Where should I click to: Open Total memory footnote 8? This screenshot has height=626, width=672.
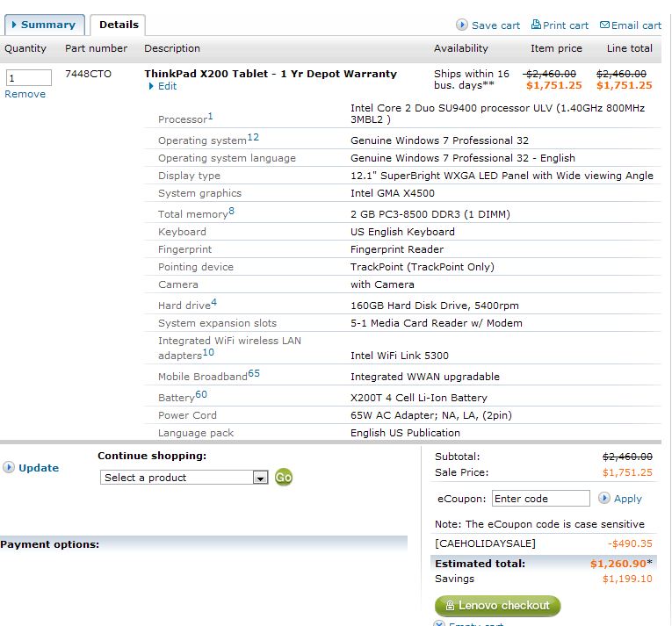coord(231,211)
